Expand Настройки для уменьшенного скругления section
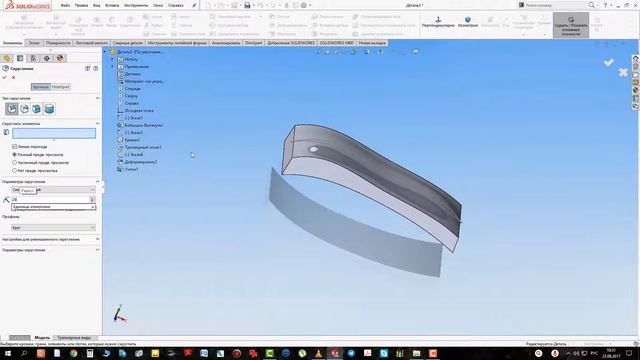 click(98, 239)
